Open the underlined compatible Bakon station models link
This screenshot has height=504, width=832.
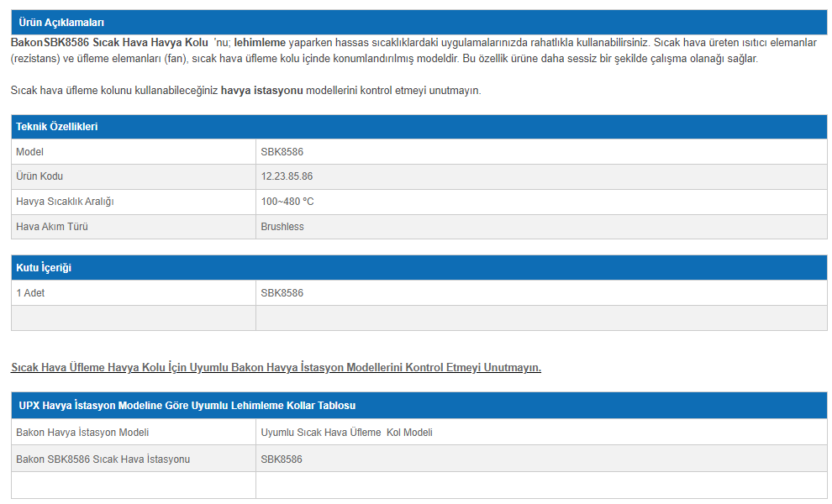[x=276, y=367]
